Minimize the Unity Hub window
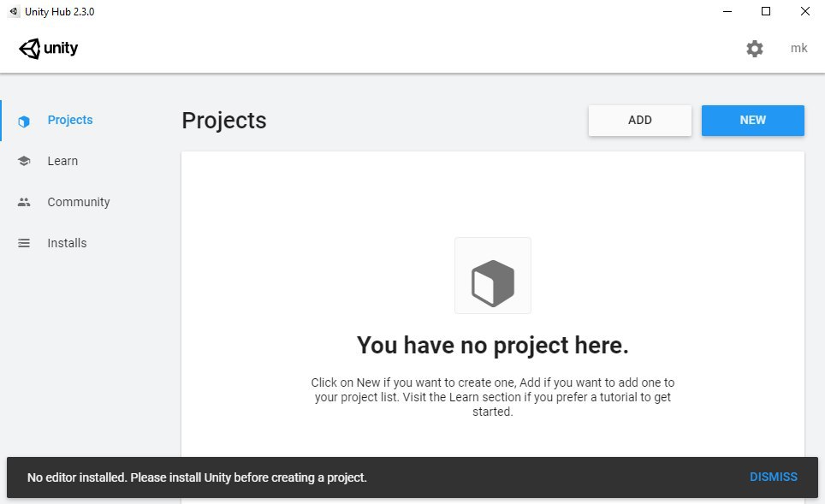The image size is (825, 504). click(x=727, y=12)
